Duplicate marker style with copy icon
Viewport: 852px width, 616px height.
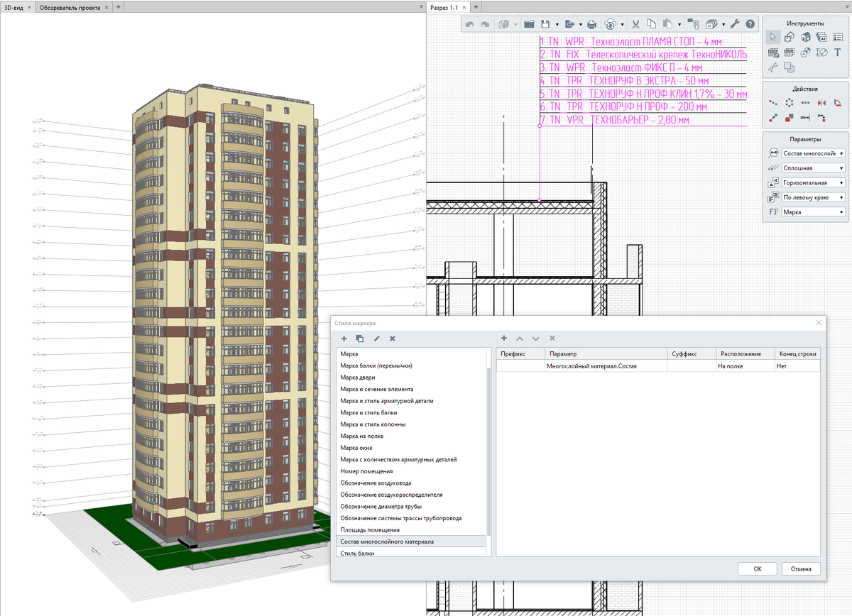(359, 339)
